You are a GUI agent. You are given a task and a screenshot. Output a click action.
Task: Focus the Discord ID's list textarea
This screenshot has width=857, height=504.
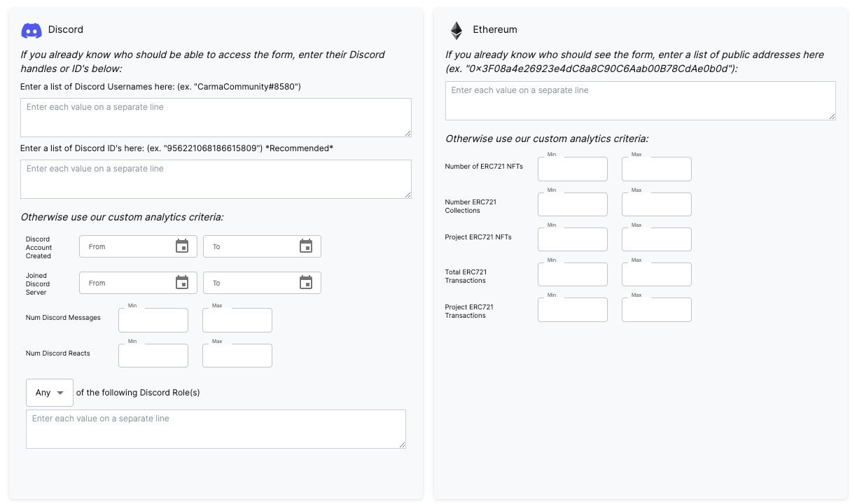click(216, 179)
